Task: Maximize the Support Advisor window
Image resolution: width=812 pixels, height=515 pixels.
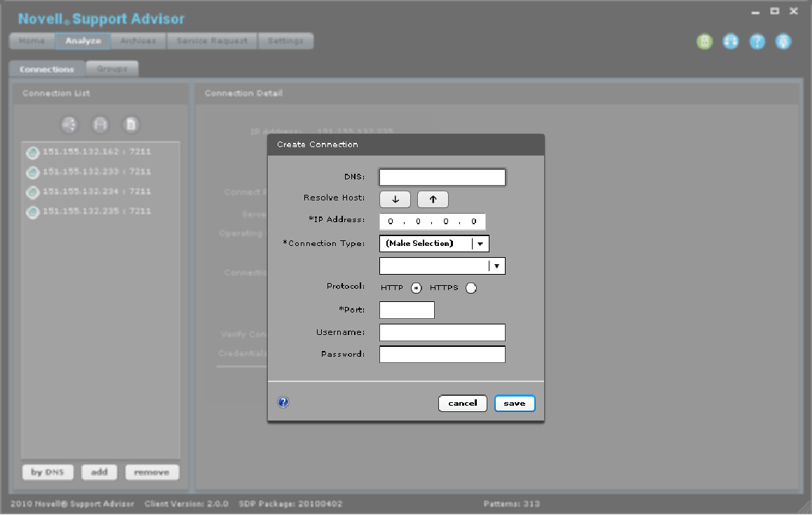Action: coord(775,11)
